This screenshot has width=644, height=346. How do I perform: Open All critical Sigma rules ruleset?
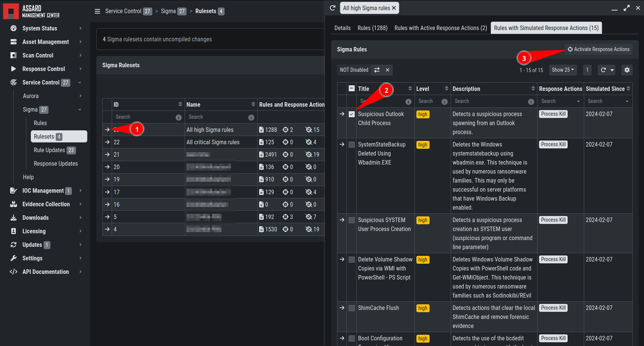click(x=213, y=142)
